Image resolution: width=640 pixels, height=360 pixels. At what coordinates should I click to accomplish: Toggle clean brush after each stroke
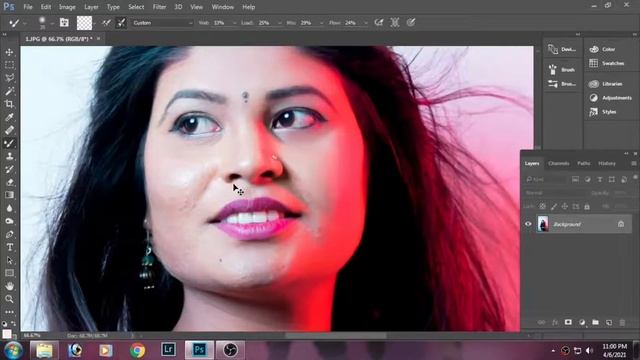[x=121, y=23]
